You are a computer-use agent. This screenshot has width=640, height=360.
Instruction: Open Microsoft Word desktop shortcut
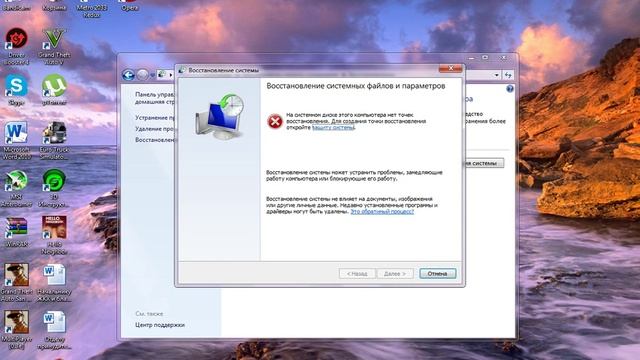pos(16,140)
